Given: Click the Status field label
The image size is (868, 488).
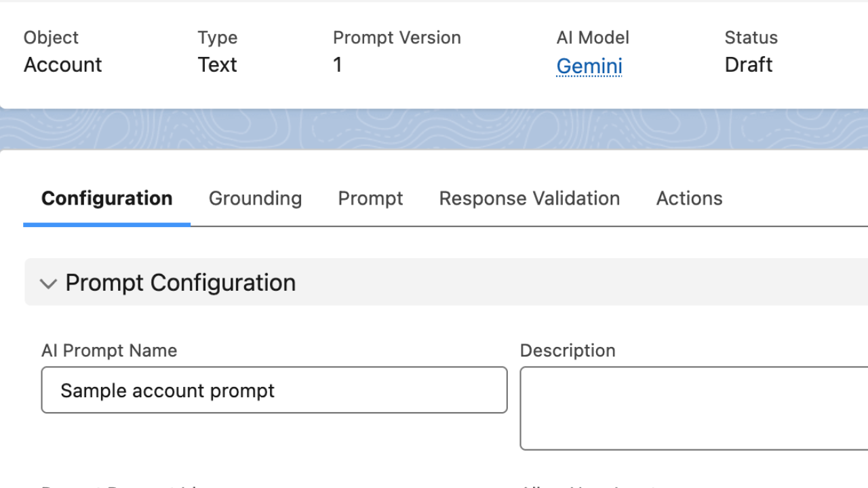Looking at the screenshot, I should click(x=751, y=38).
